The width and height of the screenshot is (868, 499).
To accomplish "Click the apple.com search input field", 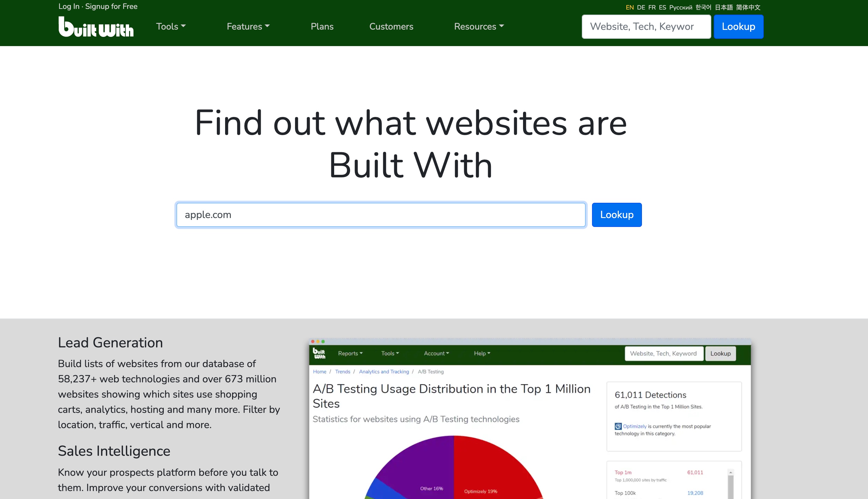I will point(381,215).
